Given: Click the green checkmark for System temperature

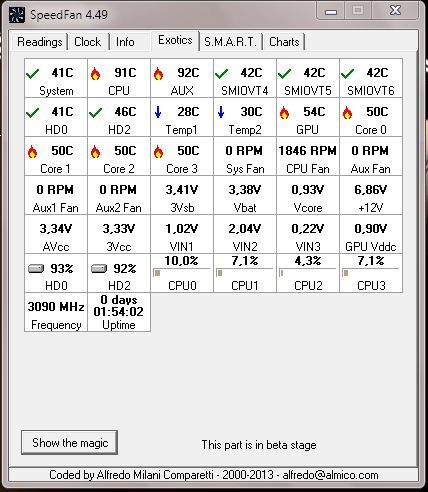Looking at the screenshot, I should tap(33, 73).
